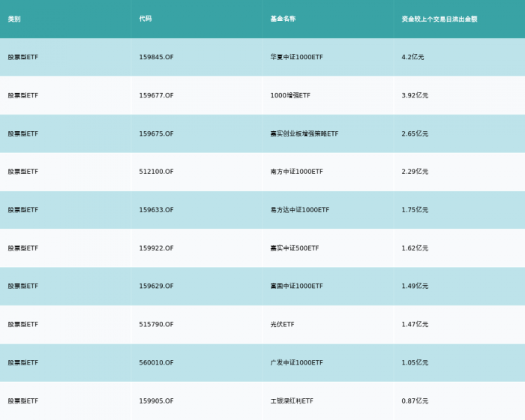Click the 2.29亿元 outflow value
The image size is (525, 420).
pyautogui.click(x=415, y=172)
